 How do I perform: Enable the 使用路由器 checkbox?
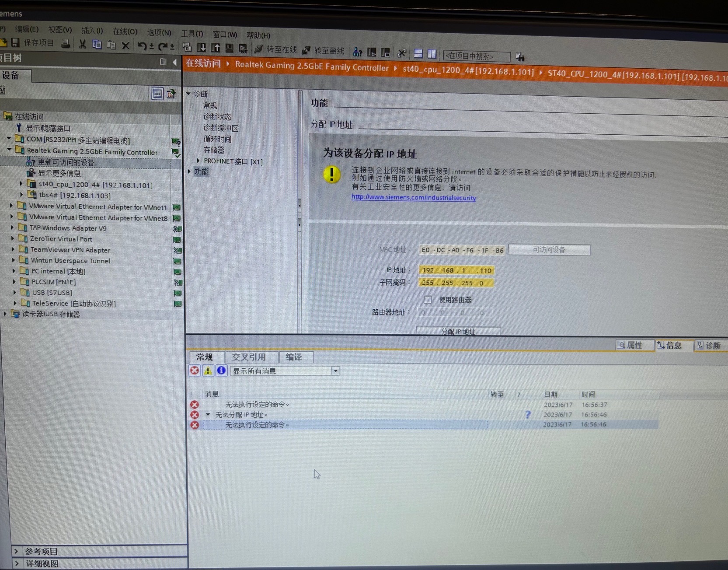(x=428, y=300)
